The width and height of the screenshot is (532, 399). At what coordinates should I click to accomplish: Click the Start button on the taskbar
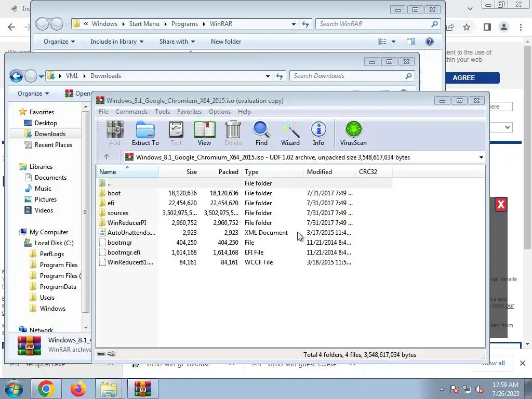click(x=14, y=389)
